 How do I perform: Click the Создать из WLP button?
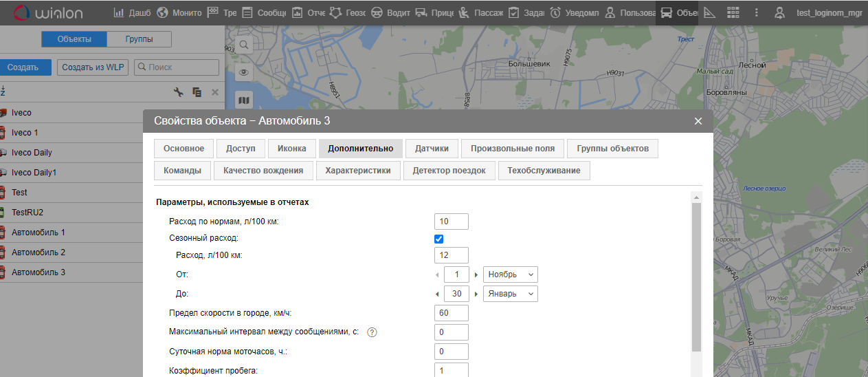92,67
